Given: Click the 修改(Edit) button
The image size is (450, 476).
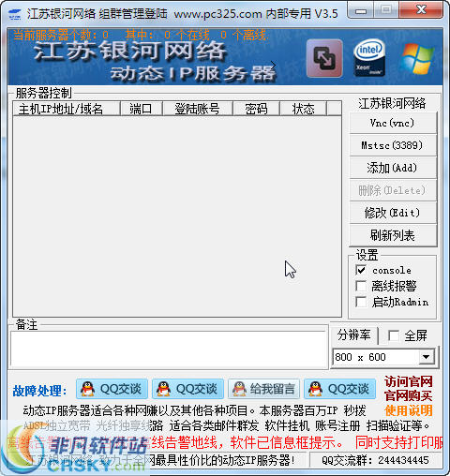Looking at the screenshot, I should coord(393,213).
